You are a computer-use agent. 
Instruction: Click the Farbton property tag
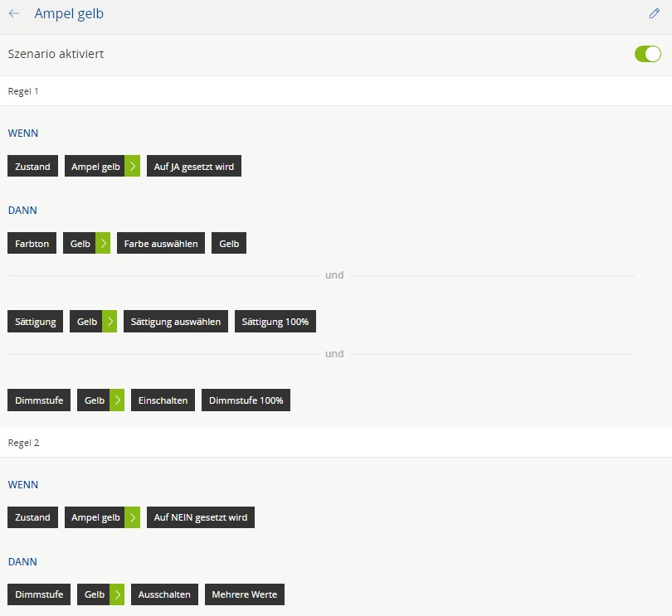(32, 244)
